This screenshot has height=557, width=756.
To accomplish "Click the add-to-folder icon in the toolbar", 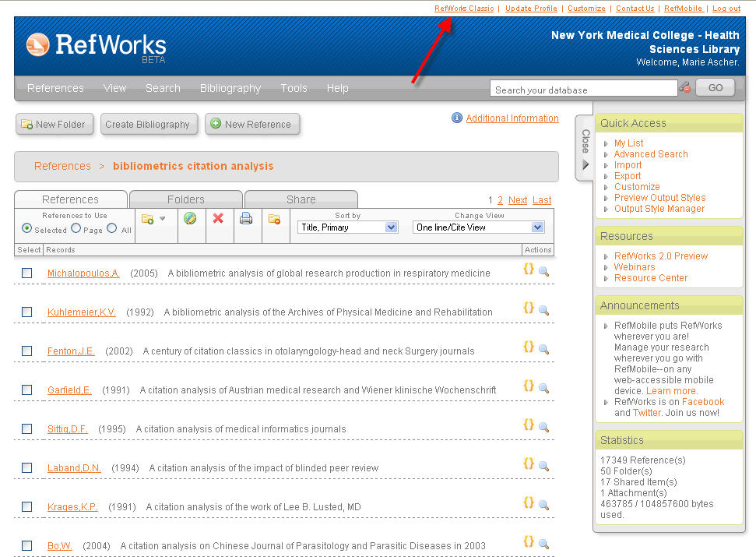I will click(147, 220).
